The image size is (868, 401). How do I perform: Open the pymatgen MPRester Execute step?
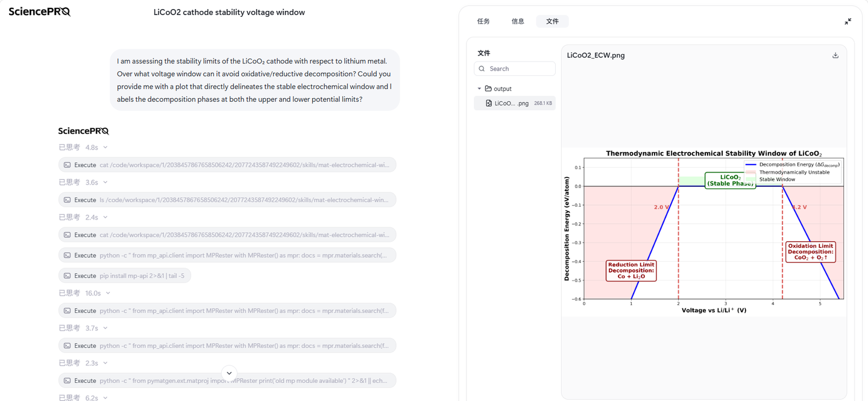pyautogui.click(x=227, y=380)
